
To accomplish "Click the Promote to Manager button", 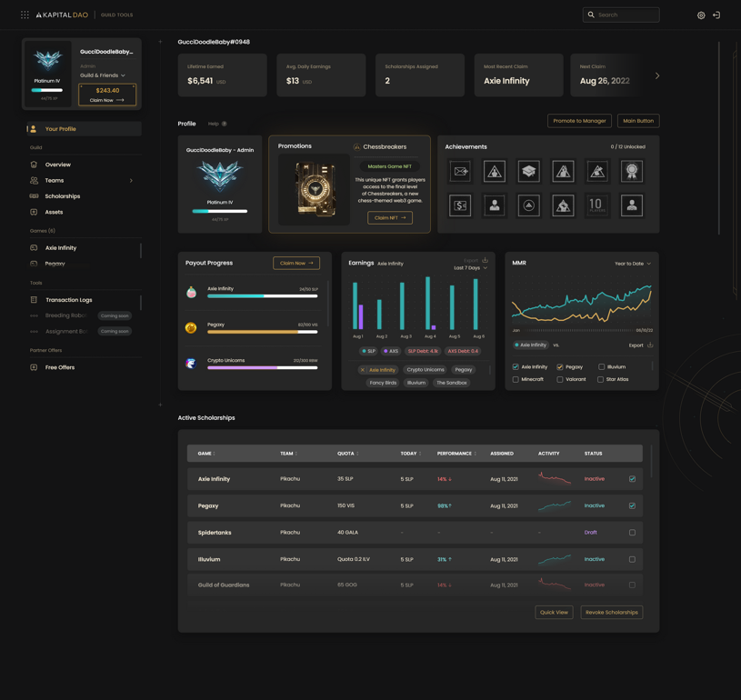I will (x=579, y=121).
